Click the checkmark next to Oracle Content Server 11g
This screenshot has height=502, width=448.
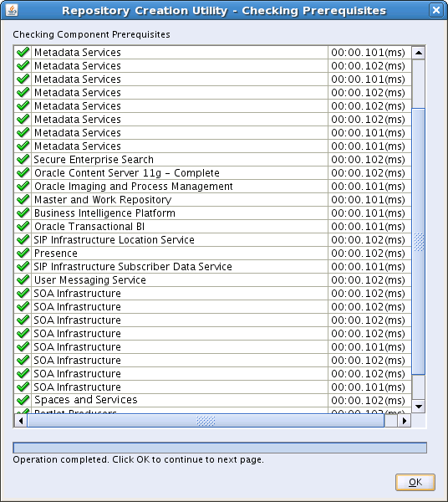tap(23, 172)
